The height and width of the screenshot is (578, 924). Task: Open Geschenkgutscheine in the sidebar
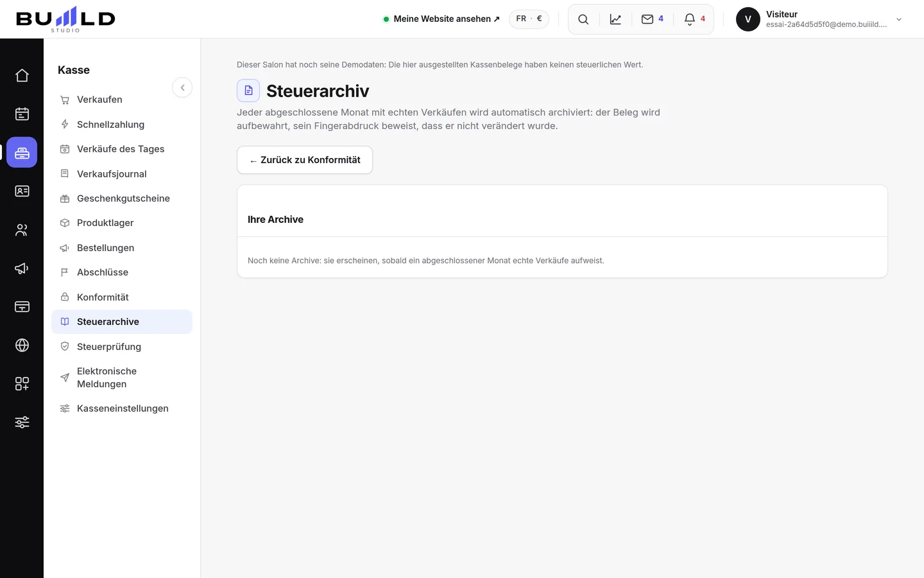coord(122,198)
